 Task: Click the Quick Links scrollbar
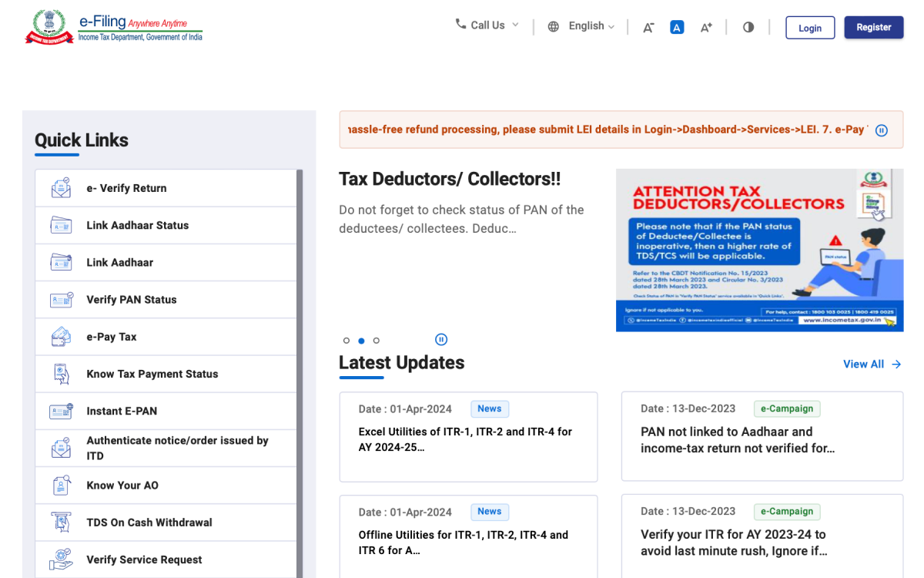tap(300, 370)
